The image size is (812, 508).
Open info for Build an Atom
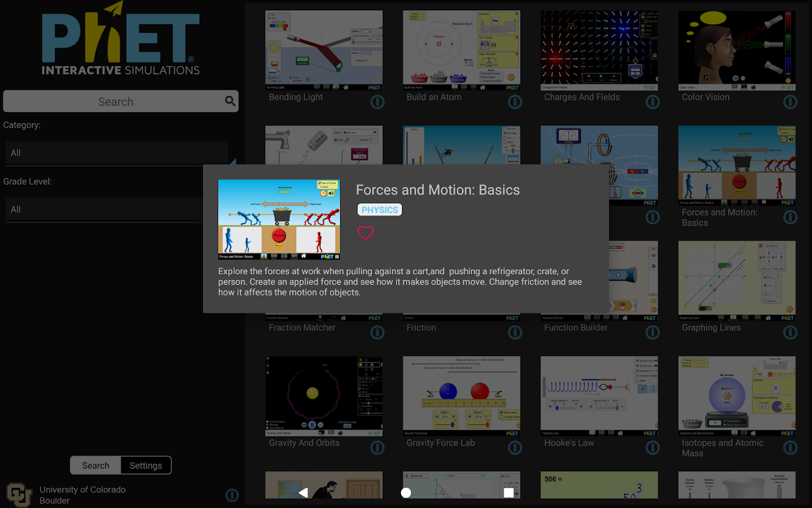pos(515,102)
